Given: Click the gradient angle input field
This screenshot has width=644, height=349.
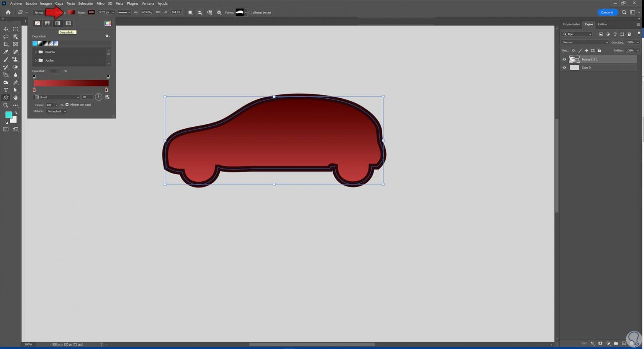Looking at the screenshot, I should point(86,97).
